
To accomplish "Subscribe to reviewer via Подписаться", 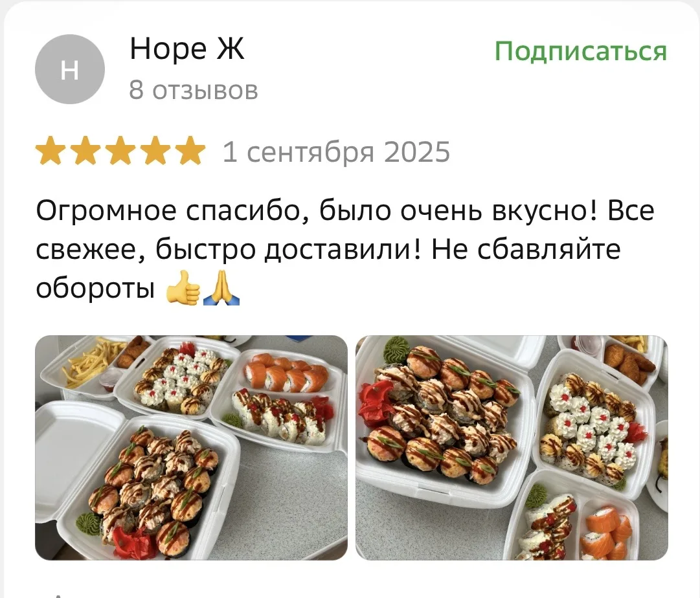I will (x=580, y=51).
